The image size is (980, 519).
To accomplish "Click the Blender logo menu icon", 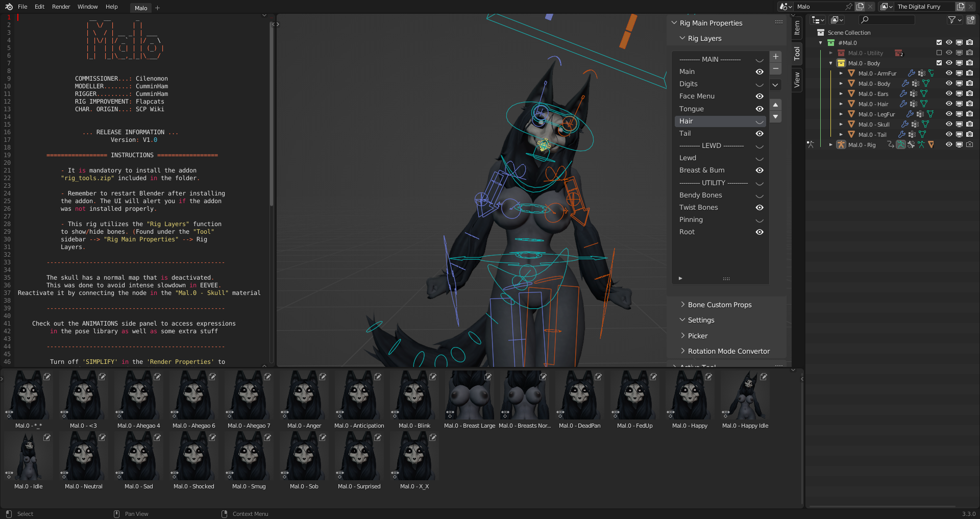I will pos(9,7).
